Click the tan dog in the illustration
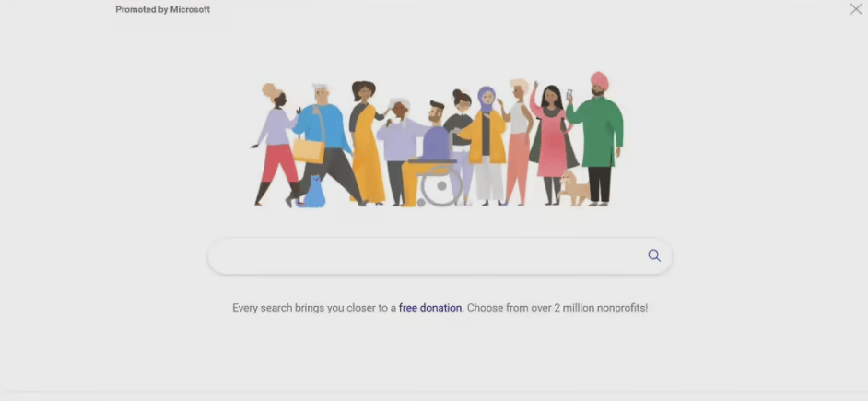This screenshot has height=401, width=868. (573, 189)
